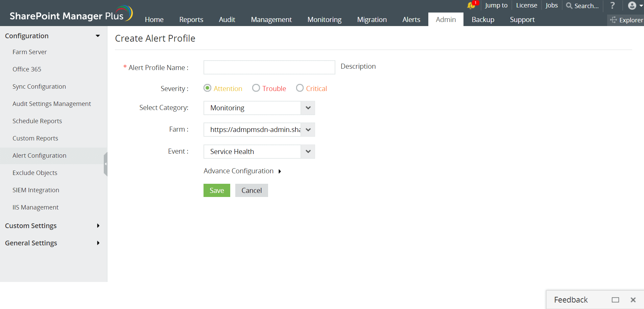Collapse the left sidebar handle

coord(105,164)
